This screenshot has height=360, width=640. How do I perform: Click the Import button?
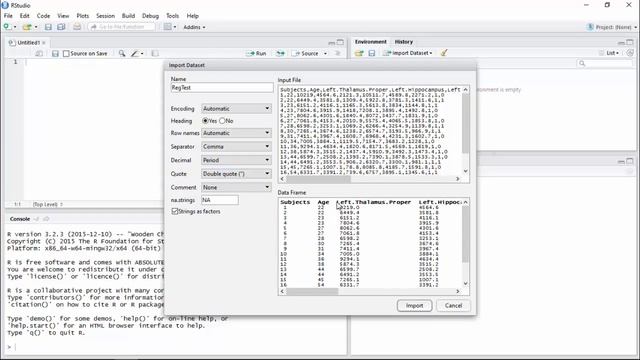(x=414, y=305)
